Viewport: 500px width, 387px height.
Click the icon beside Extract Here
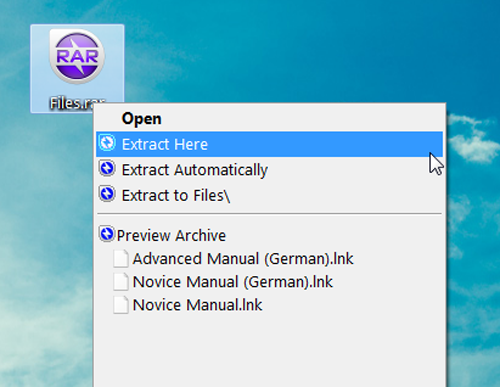107,143
